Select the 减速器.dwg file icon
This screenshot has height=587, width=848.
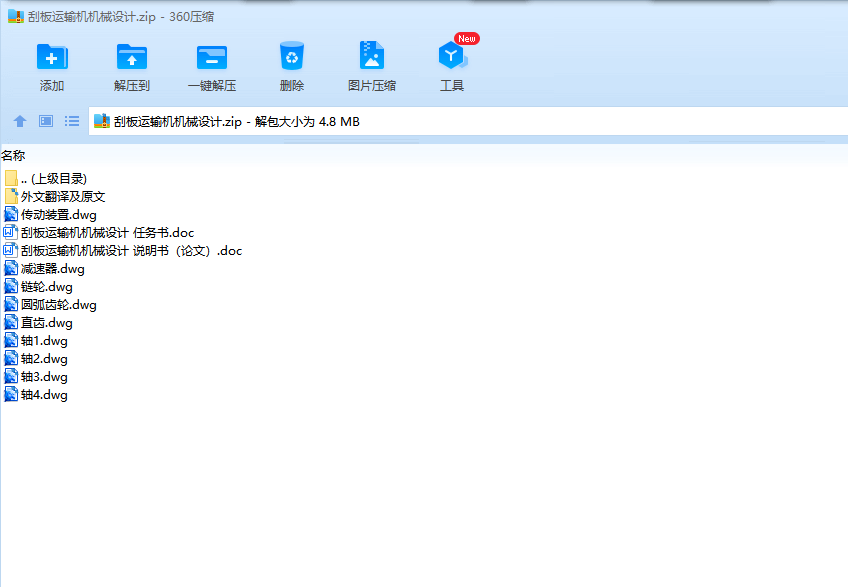click(x=11, y=268)
